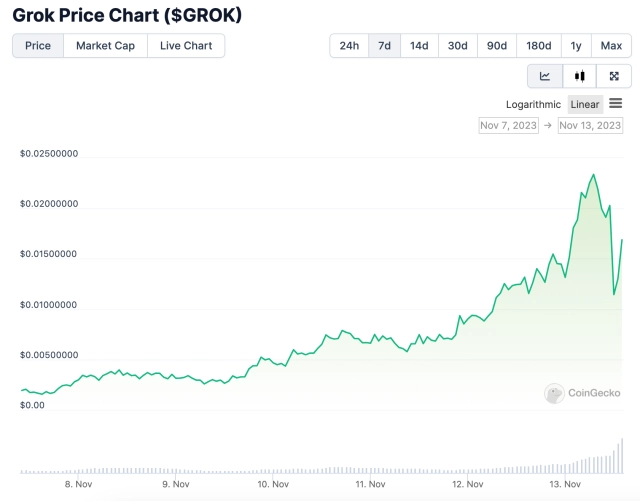Show Max price history
This screenshot has width=640, height=501.
tap(609, 46)
